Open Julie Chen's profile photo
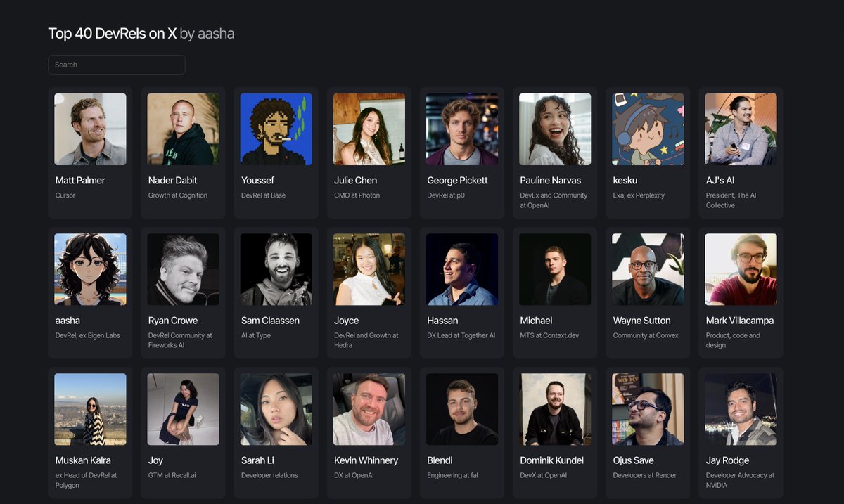Viewport: 844px width, 504px height. coord(369,129)
